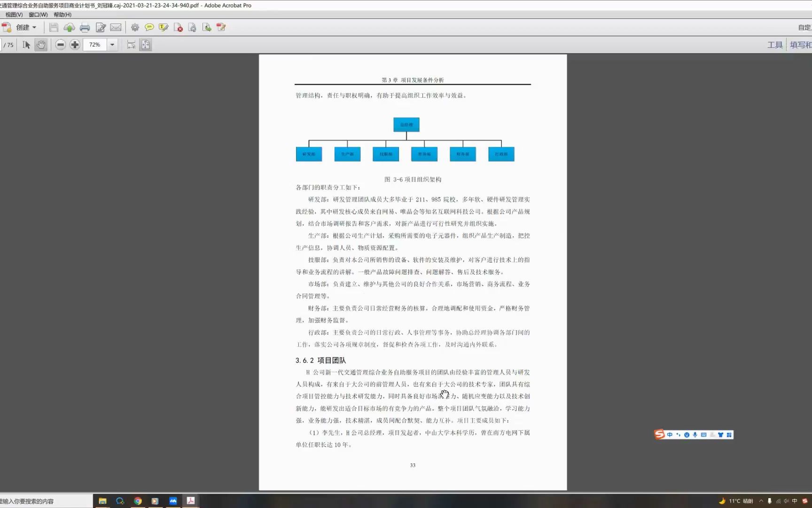Click the delete page icon
Image resolution: width=812 pixels, height=508 pixels.
coord(178,27)
